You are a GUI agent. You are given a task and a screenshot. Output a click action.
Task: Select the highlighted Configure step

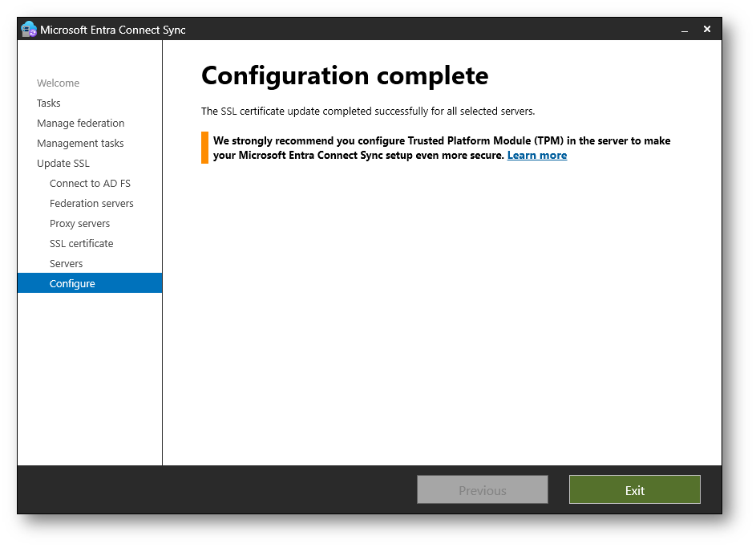tap(90, 283)
